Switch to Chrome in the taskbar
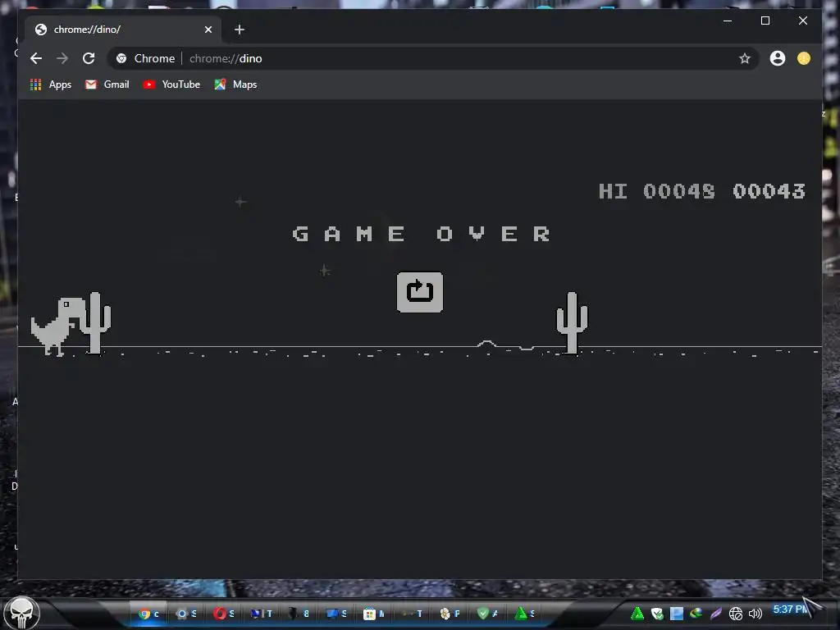This screenshot has height=630, width=840. [x=149, y=614]
